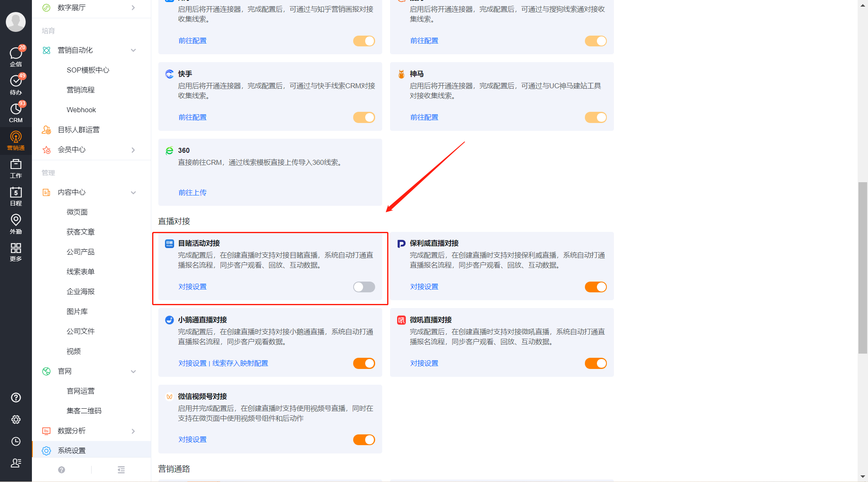Open the 日程 calendar icon
The height and width of the screenshot is (482, 868).
[x=16, y=196]
